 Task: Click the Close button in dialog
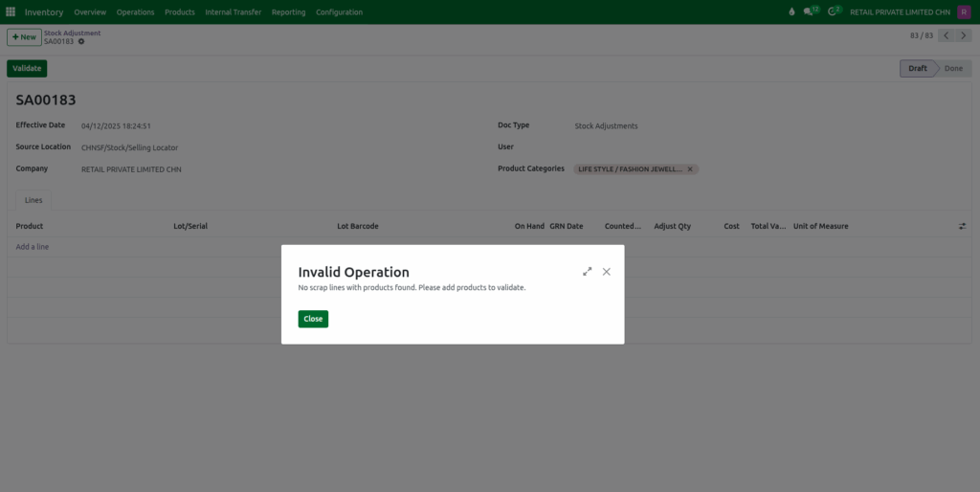(x=313, y=319)
